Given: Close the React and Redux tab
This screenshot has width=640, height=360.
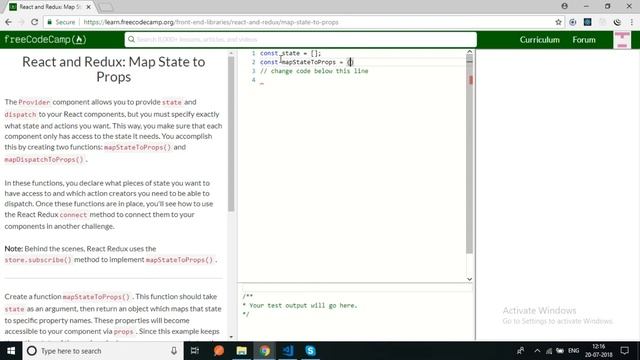Looking at the screenshot, I should 89,7.
